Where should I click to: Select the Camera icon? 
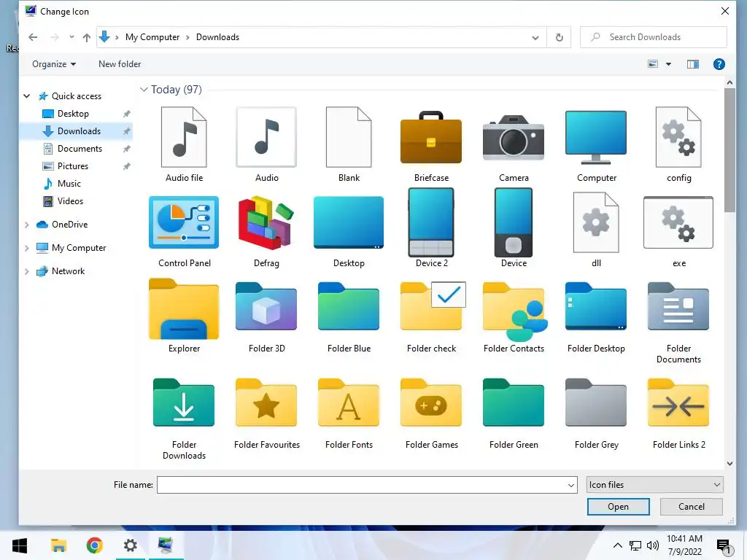pos(514,137)
